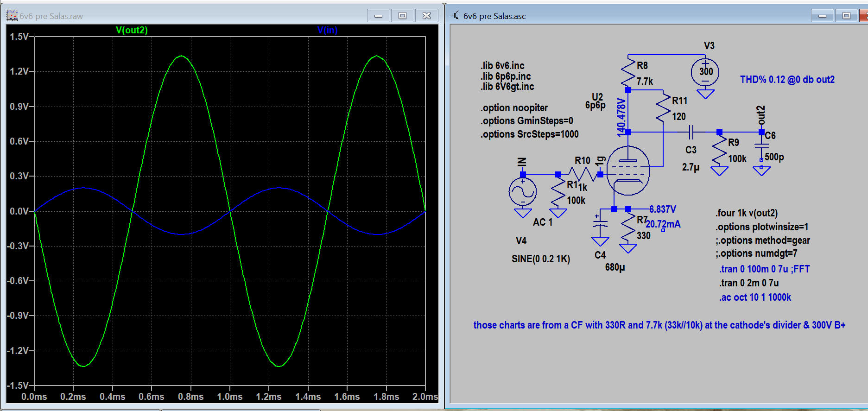Click the ground symbol under R9
The height and width of the screenshot is (411, 868).
719,171
